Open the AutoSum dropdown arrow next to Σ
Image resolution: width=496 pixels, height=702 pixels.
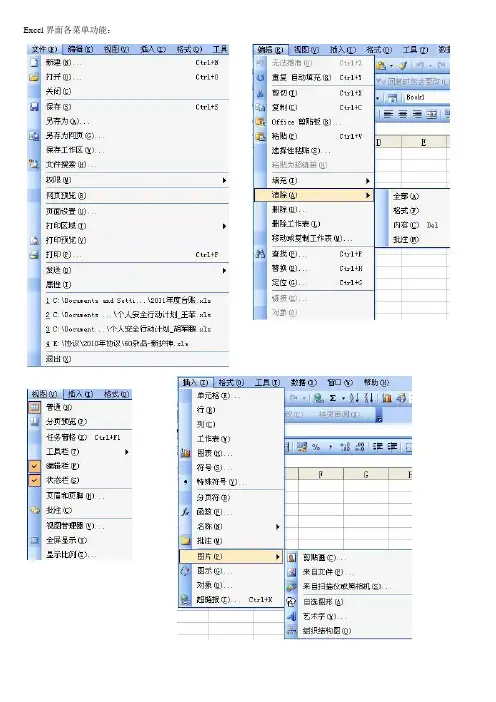click(343, 398)
